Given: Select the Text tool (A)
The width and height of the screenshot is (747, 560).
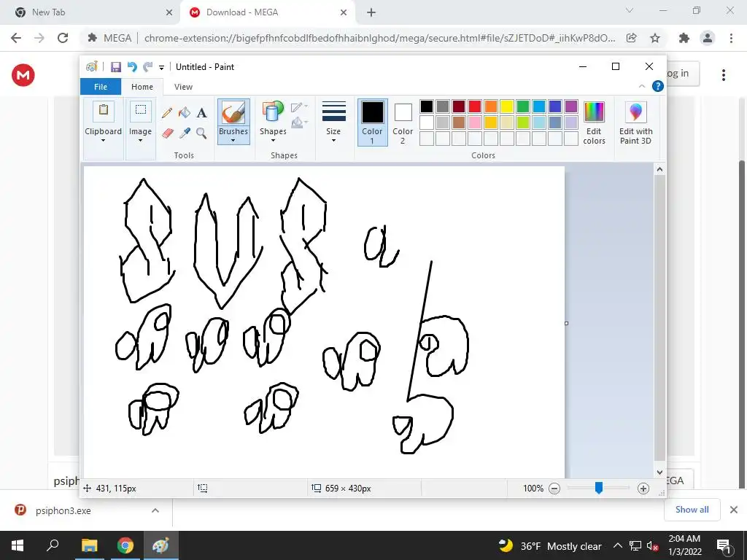Looking at the screenshot, I should tap(202, 113).
